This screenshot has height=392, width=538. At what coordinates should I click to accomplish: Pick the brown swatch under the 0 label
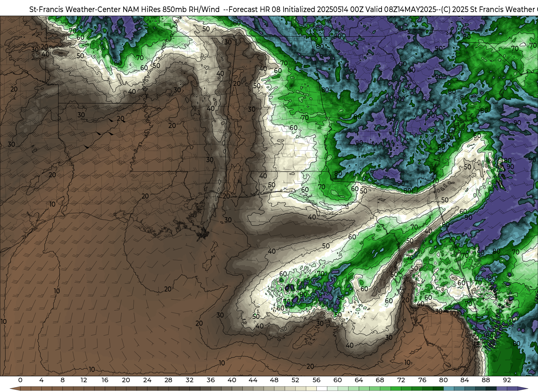(25, 389)
